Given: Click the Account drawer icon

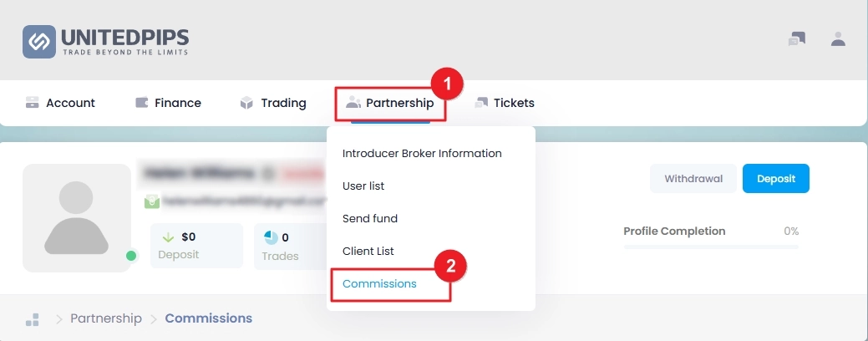Looking at the screenshot, I should click(32, 103).
